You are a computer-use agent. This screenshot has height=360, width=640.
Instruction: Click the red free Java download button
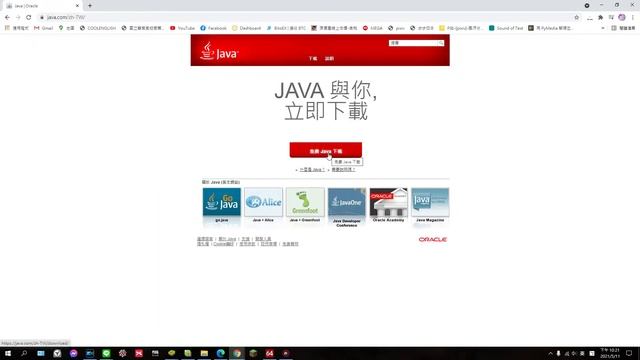coord(325,150)
